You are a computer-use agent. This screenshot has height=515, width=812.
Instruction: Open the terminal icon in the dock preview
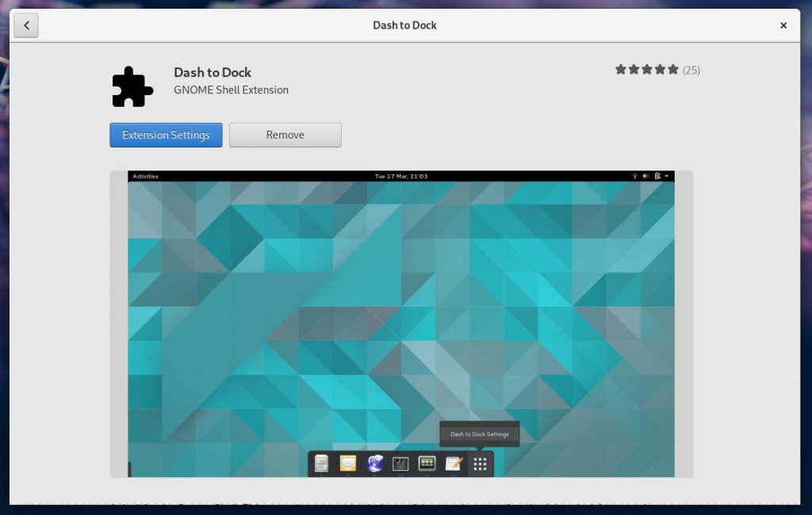point(400,463)
